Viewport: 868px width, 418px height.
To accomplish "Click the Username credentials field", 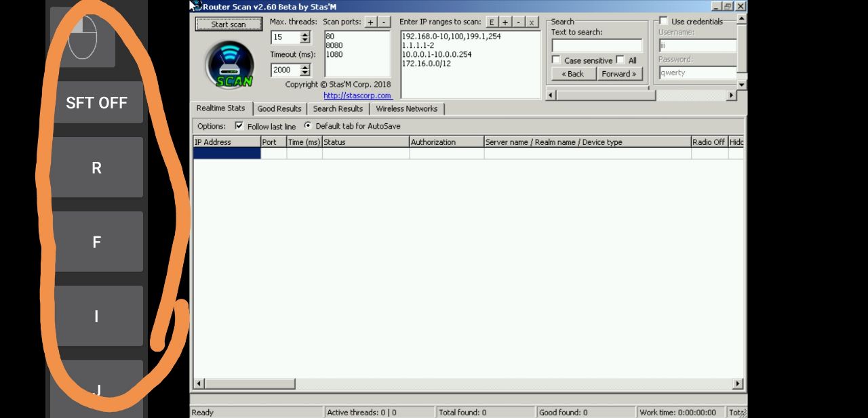I will [x=698, y=45].
